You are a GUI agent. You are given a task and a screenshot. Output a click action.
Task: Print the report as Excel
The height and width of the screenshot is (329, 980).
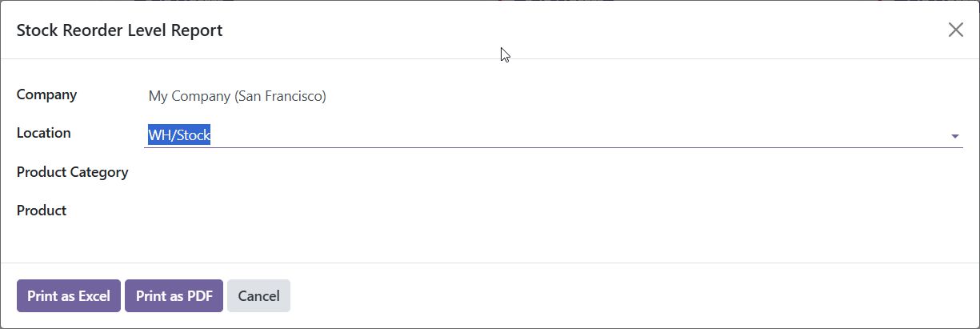[69, 296]
